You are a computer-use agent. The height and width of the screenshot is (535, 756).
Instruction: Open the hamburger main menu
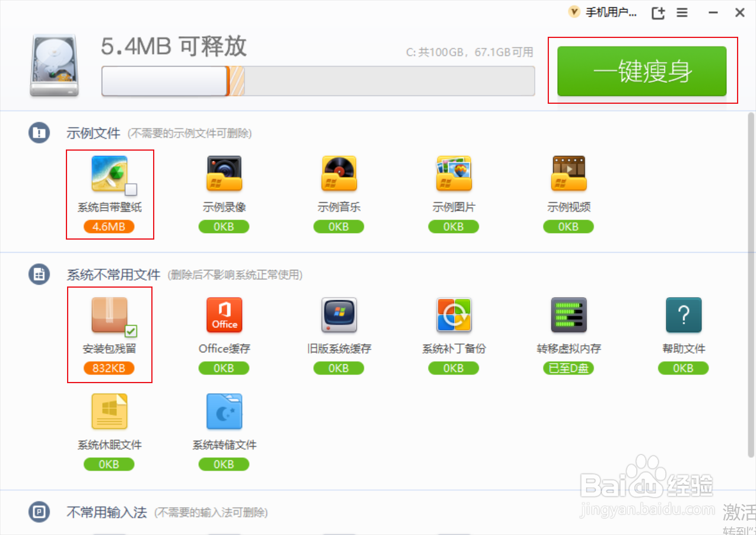pyautogui.click(x=681, y=12)
